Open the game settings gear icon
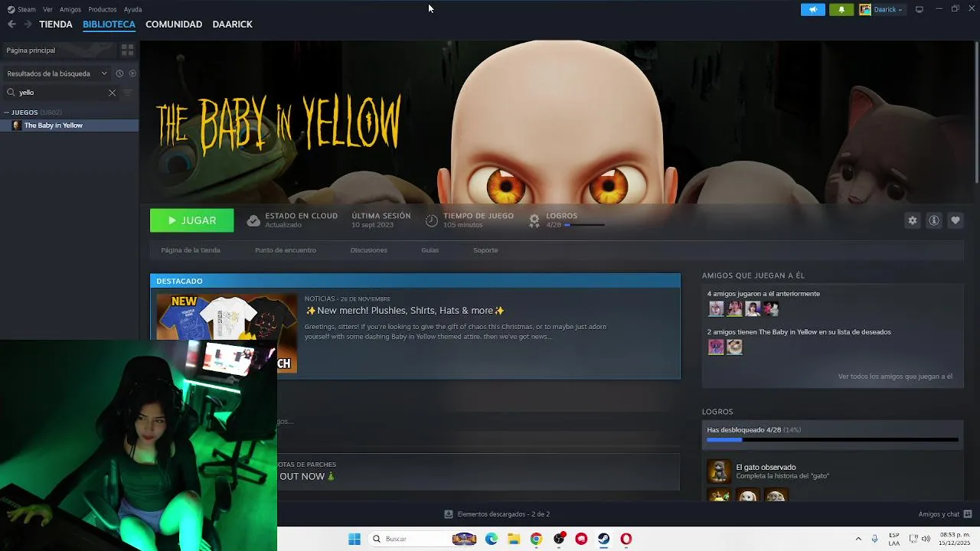 click(x=913, y=220)
